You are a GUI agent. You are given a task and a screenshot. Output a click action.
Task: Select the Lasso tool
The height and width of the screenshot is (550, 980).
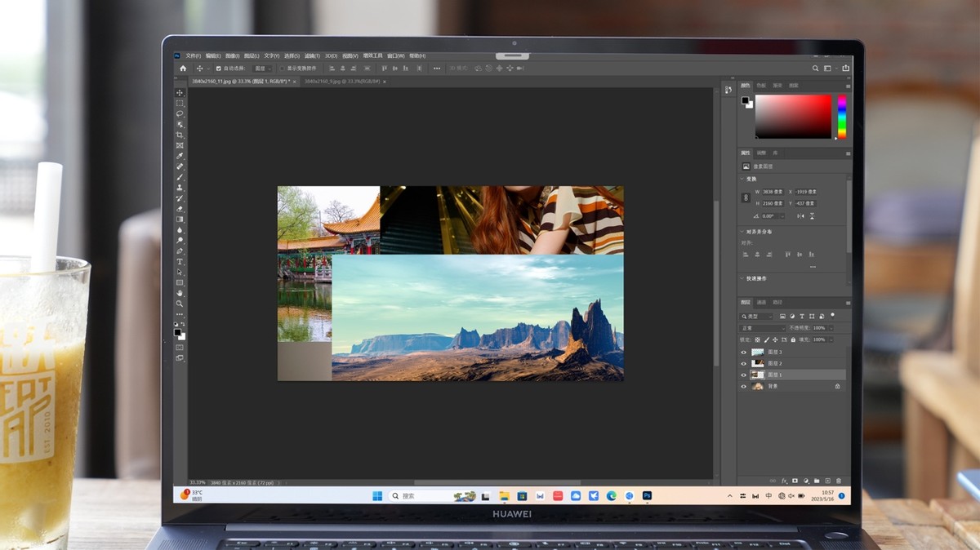click(x=180, y=114)
